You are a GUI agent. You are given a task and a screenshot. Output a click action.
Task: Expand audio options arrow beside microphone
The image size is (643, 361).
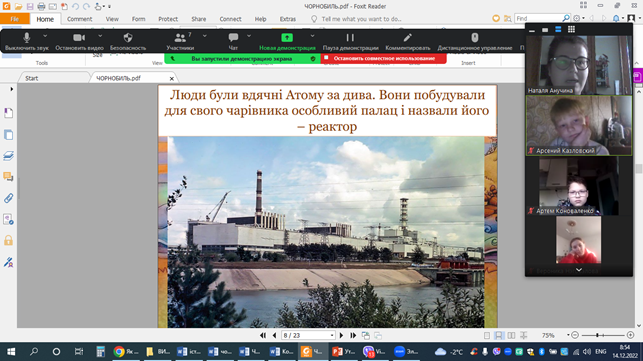pos(45,36)
